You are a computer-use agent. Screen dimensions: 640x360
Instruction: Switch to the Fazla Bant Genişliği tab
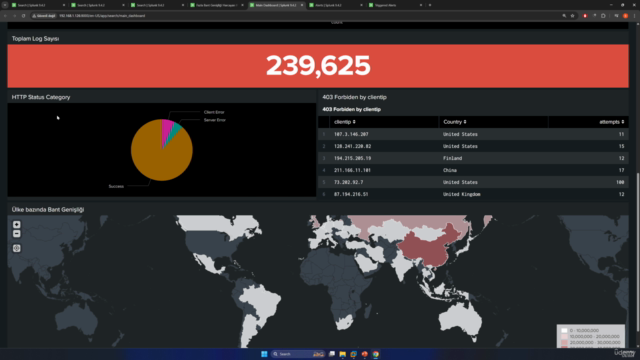pyautogui.click(x=216, y=5)
